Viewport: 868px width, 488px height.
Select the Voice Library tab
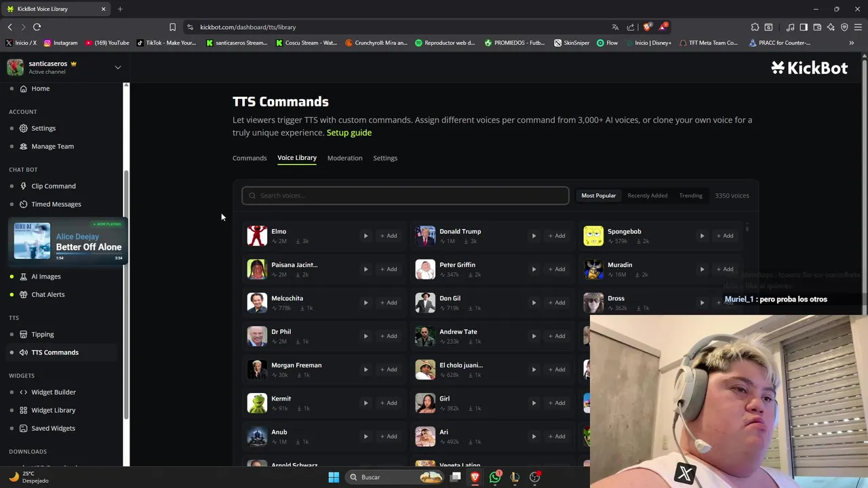[297, 158]
